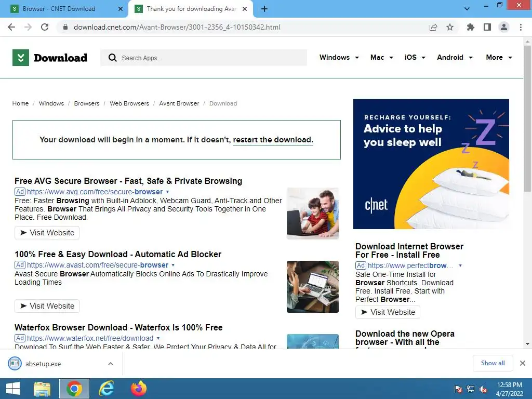The width and height of the screenshot is (532, 399).
Task: Click the CNET sleep advice banner
Action: tap(431, 164)
